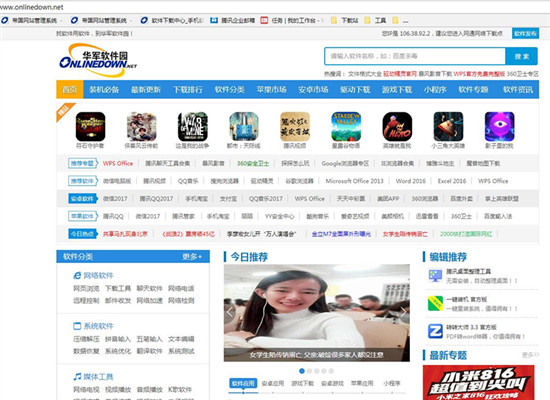The height and width of the screenshot is (400, 550).
Task: Open the 软件资讯 navigation item
Action: tap(518, 89)
